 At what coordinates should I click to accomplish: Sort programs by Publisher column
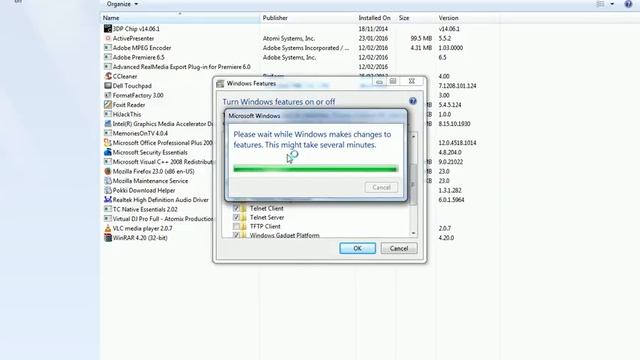[308, 18]
